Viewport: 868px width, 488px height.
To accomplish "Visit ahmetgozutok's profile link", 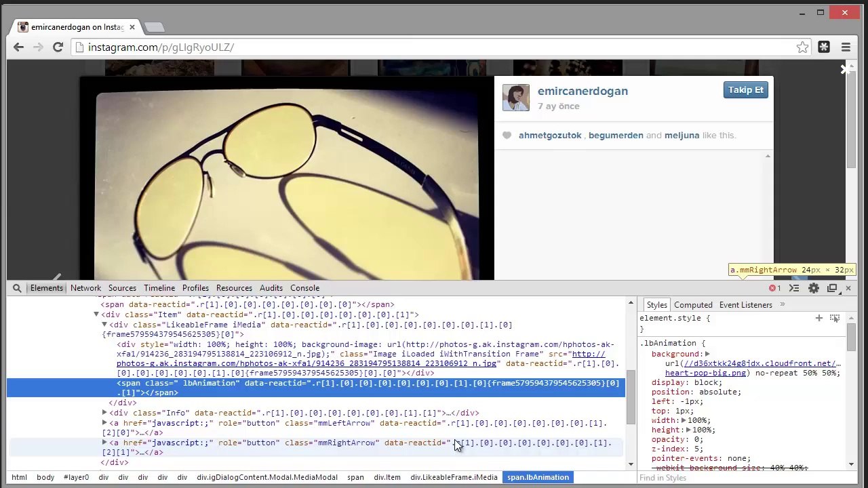I will (x=550, y=136).
